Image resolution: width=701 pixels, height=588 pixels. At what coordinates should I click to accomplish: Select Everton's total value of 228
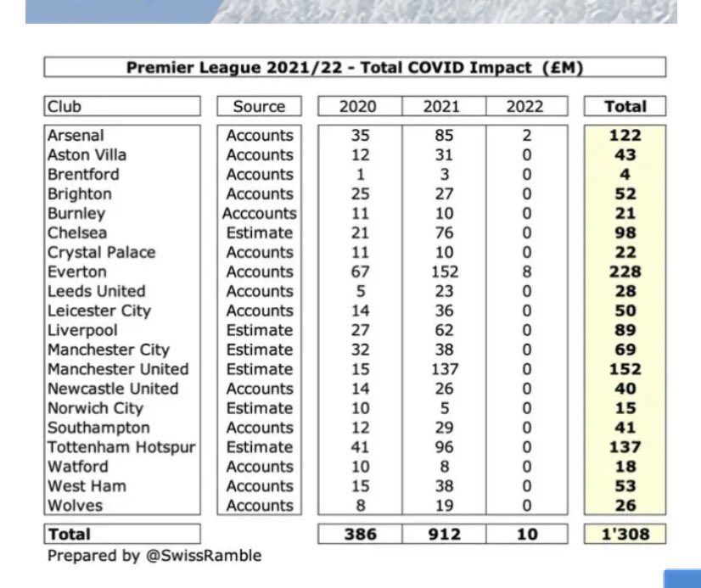click(x=626, y=272)
